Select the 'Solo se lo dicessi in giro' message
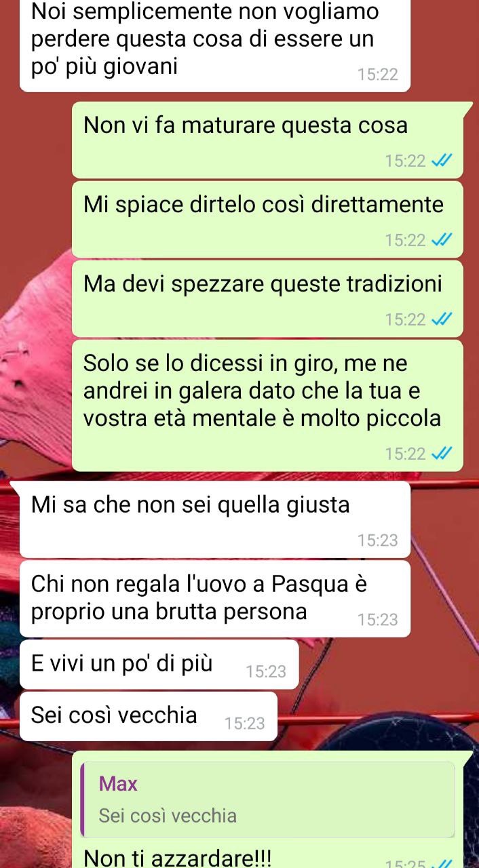Image resolution: width=479 pixels, height=868 pixels. 267,405
